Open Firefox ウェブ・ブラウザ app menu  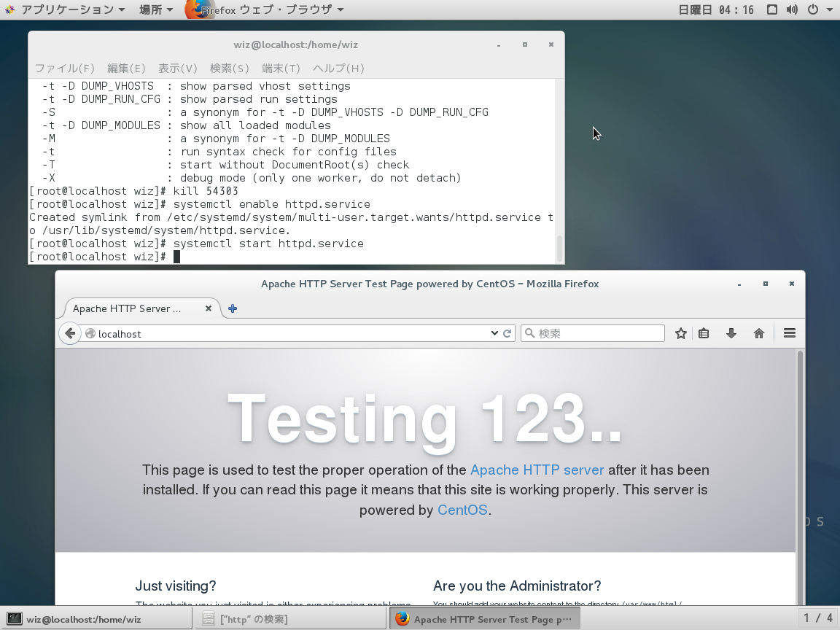tap(272, 9)
